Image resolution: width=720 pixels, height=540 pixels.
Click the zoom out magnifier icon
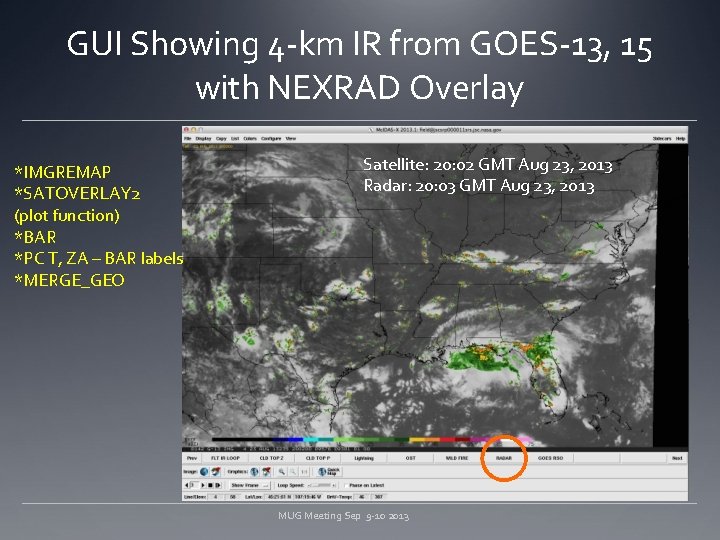(x=293, y=472)
